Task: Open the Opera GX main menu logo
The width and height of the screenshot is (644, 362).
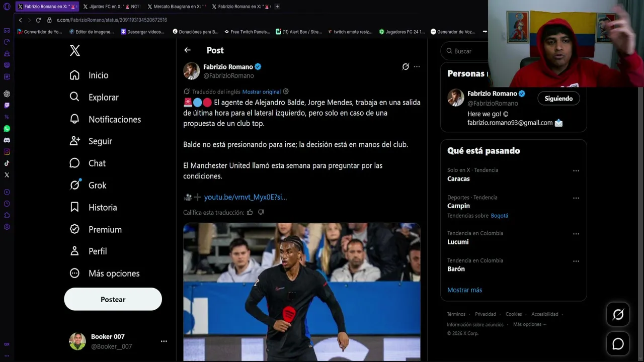Action: 7,7
